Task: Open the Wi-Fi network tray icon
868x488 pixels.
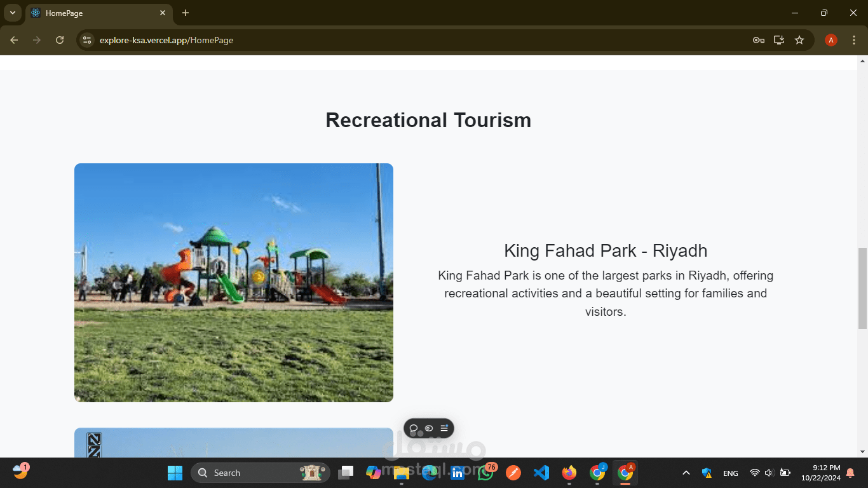Action: click(755, 473)
